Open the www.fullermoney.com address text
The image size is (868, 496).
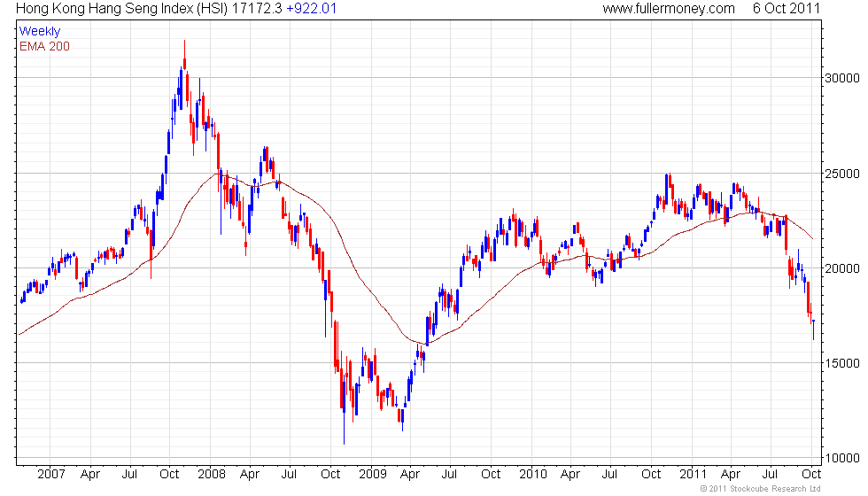(x=669, y=8)
